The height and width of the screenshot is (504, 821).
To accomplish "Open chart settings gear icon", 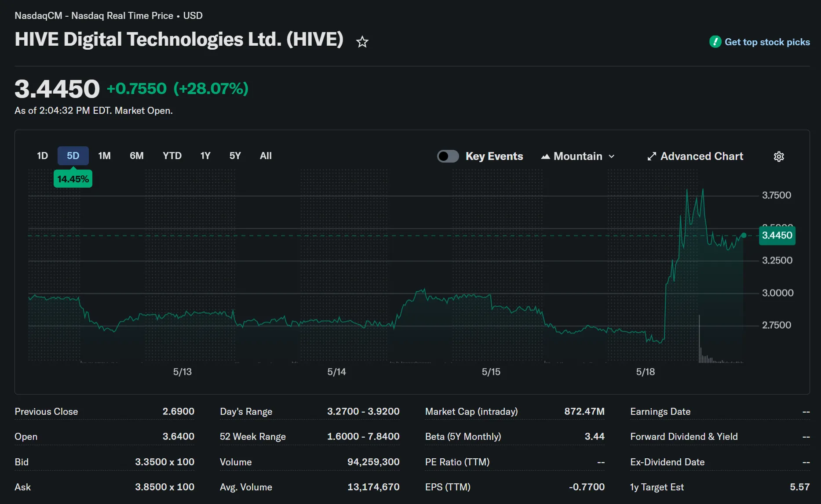I will 779,156.
